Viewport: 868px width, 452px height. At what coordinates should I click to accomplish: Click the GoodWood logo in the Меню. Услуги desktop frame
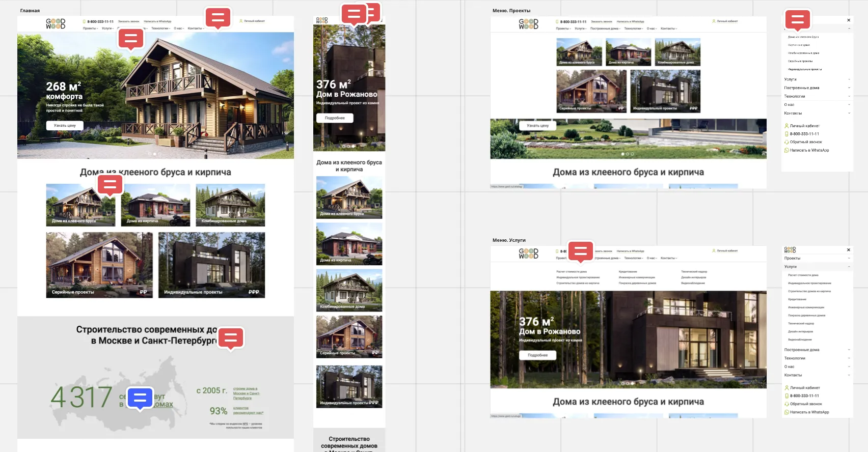point(528,253)
